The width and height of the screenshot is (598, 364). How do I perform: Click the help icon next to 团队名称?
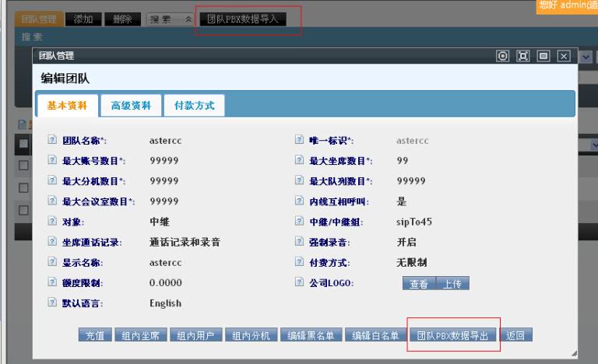(53, 141)
